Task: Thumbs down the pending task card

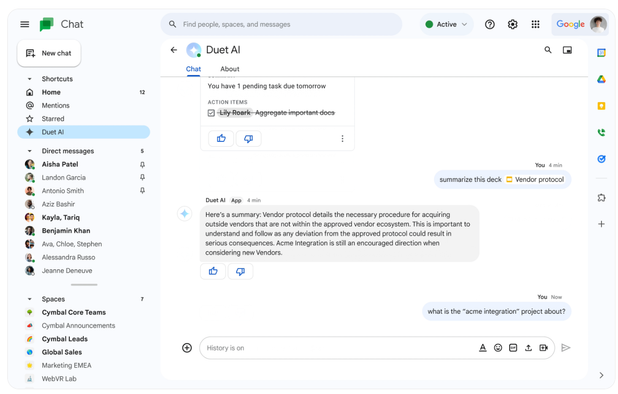Action: tap(248, 138)
